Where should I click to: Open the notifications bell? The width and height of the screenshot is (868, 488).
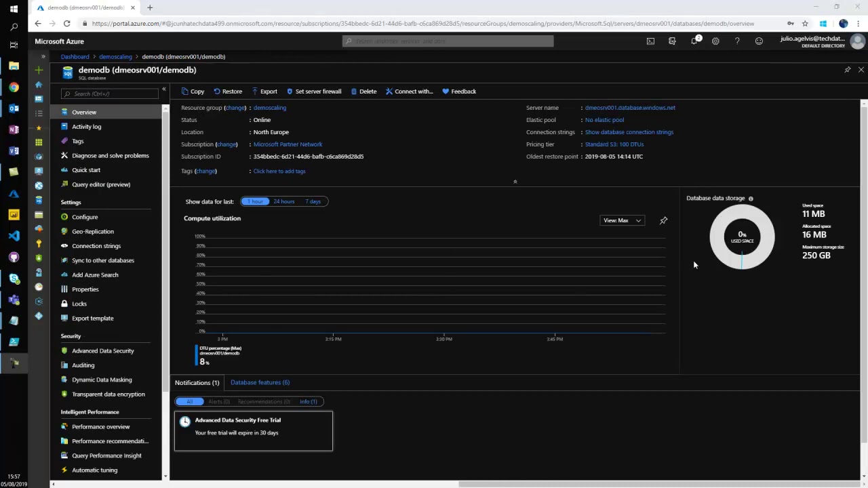click(x=694, y=41)
